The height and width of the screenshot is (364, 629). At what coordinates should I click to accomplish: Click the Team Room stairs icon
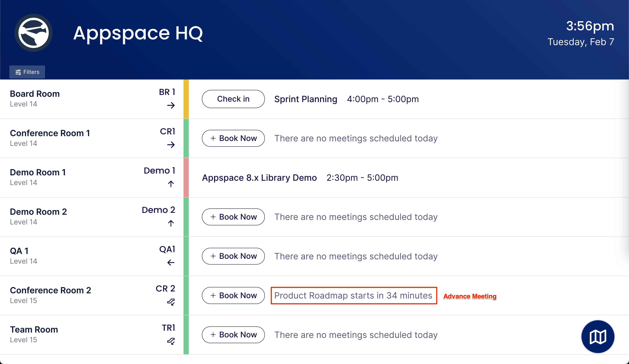pyautogui.click(x=171, y=341)
